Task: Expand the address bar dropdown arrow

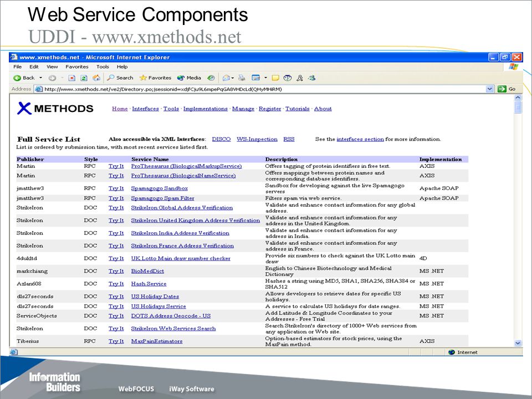Action: [x=489, y=89]
